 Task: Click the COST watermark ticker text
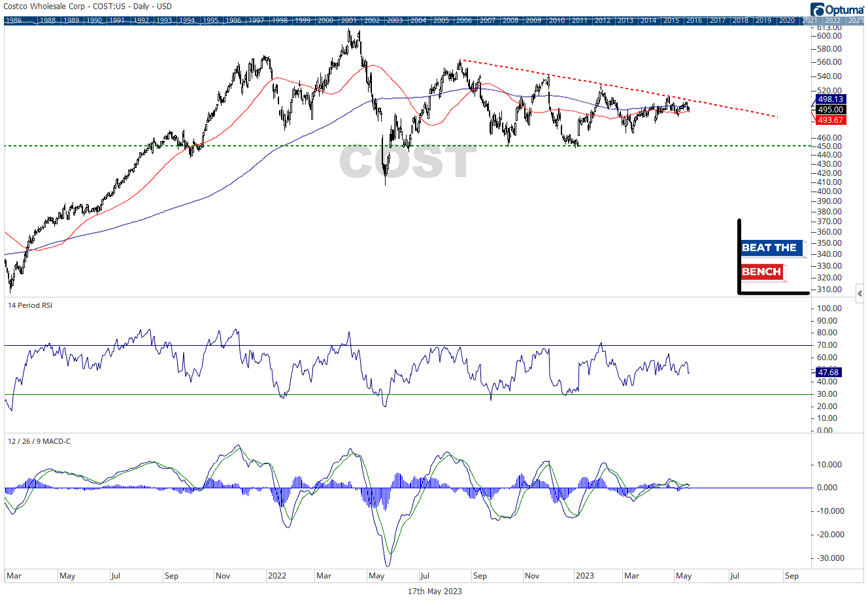[x=408, y=162]
